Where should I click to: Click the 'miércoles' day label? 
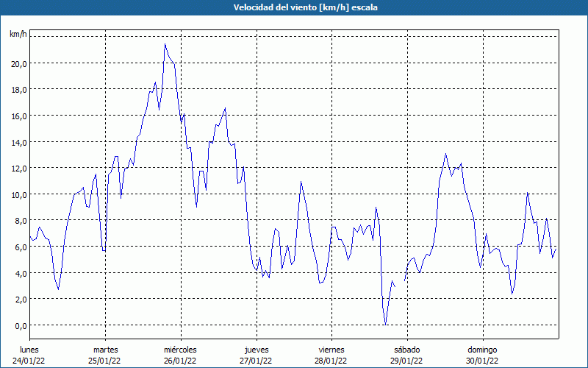pyautogui.click(x=180, y=350)
